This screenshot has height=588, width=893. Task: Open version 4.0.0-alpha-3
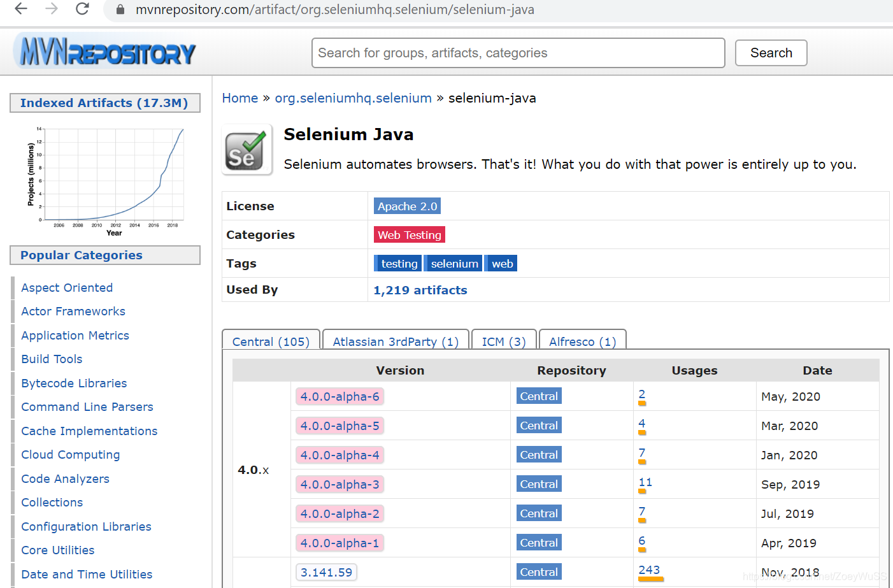coord(339,485)
